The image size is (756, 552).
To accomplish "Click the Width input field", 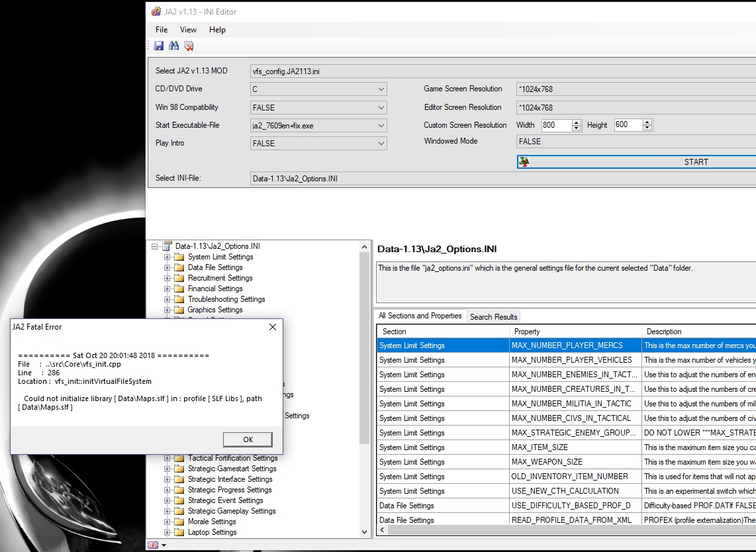I will click(556, 125).
